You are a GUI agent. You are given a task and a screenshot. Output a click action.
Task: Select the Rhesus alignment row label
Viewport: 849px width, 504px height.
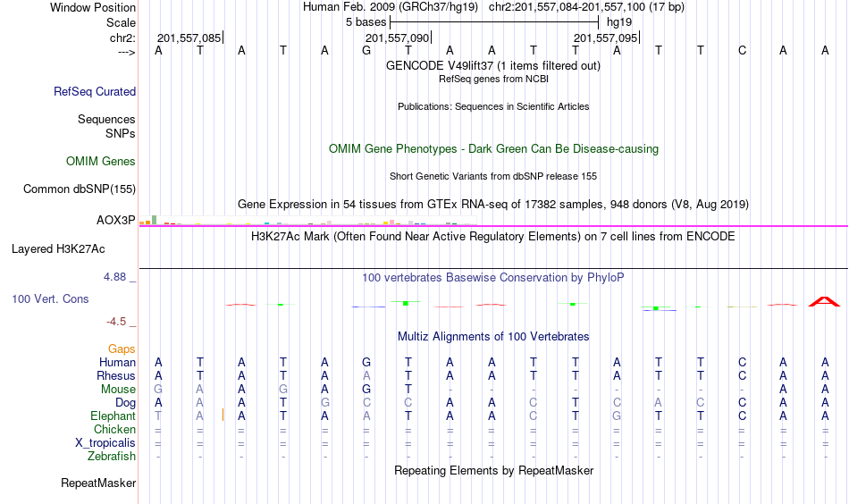click(x=116, y=375)
